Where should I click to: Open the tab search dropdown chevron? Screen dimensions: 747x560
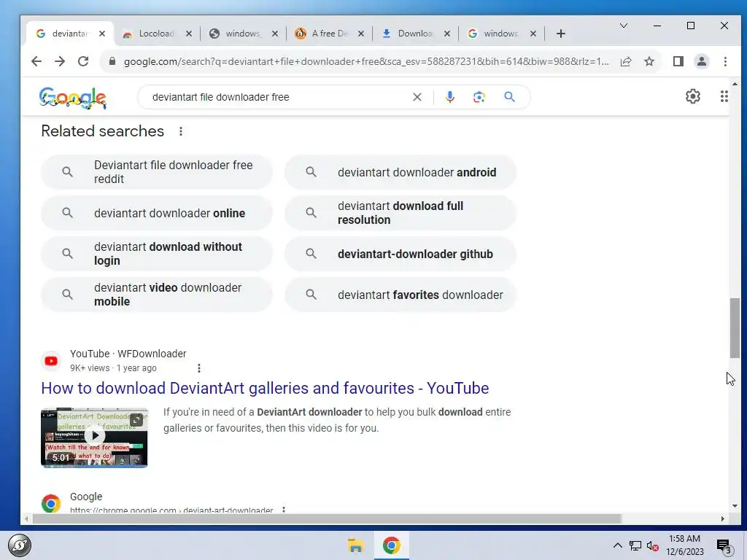point(623,26)
